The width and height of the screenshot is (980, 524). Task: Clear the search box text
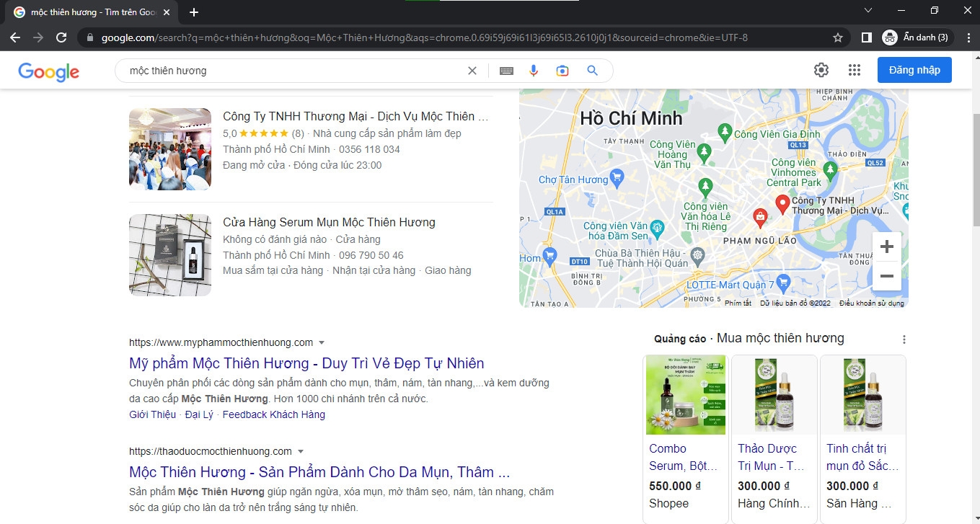[x=472, y=71]
